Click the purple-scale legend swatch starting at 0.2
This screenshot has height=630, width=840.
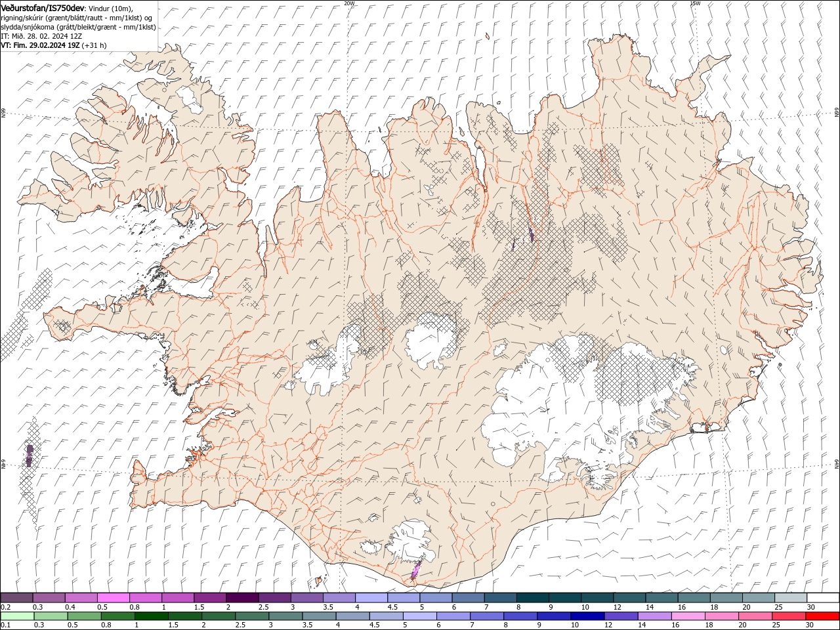click(x=16, y=598)
